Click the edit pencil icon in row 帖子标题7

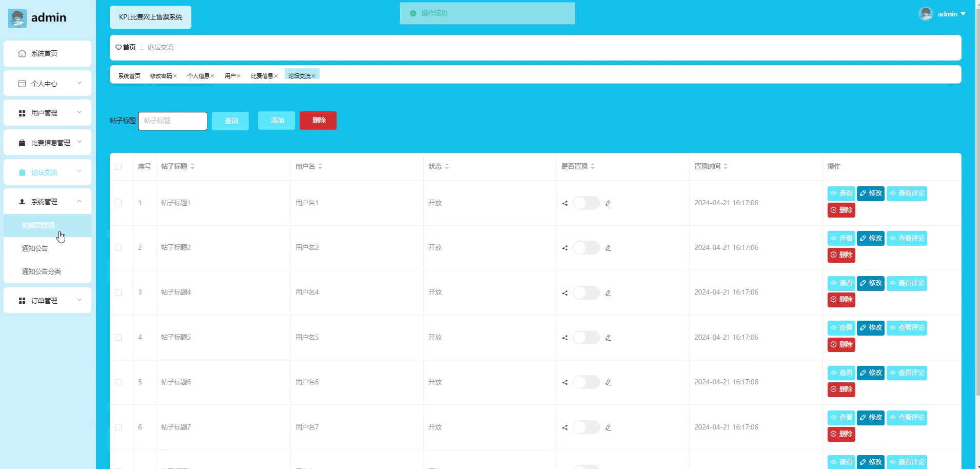point(608,427)
